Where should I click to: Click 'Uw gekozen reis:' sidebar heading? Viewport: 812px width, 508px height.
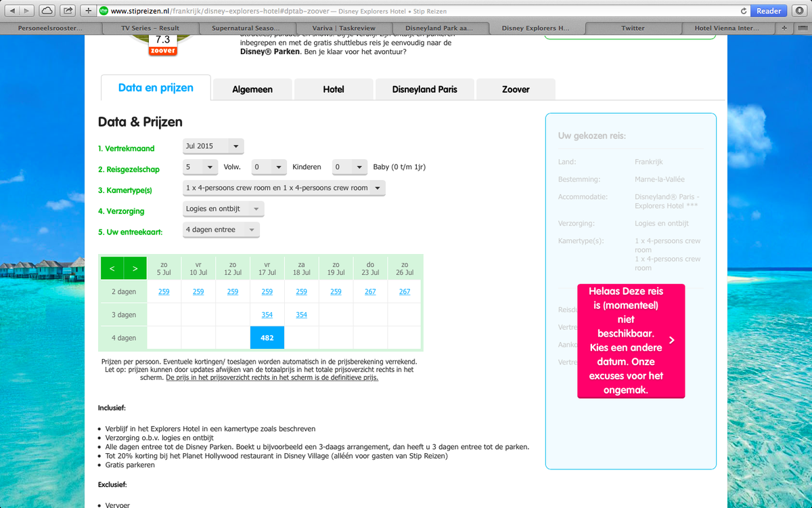coord(592,136)
